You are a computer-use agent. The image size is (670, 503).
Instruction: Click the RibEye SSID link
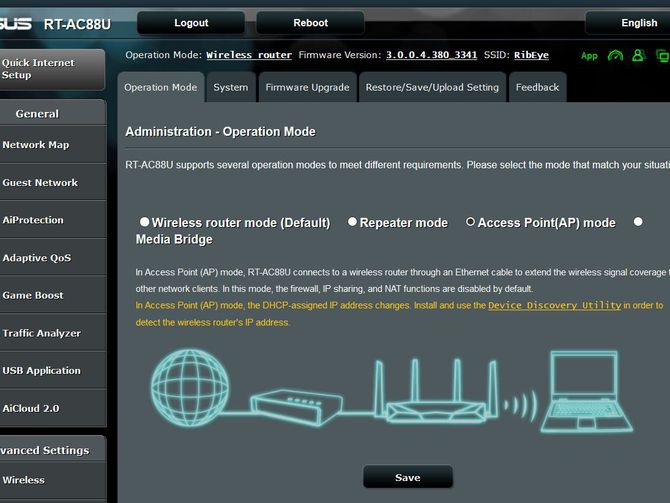[x=531, y=55]
